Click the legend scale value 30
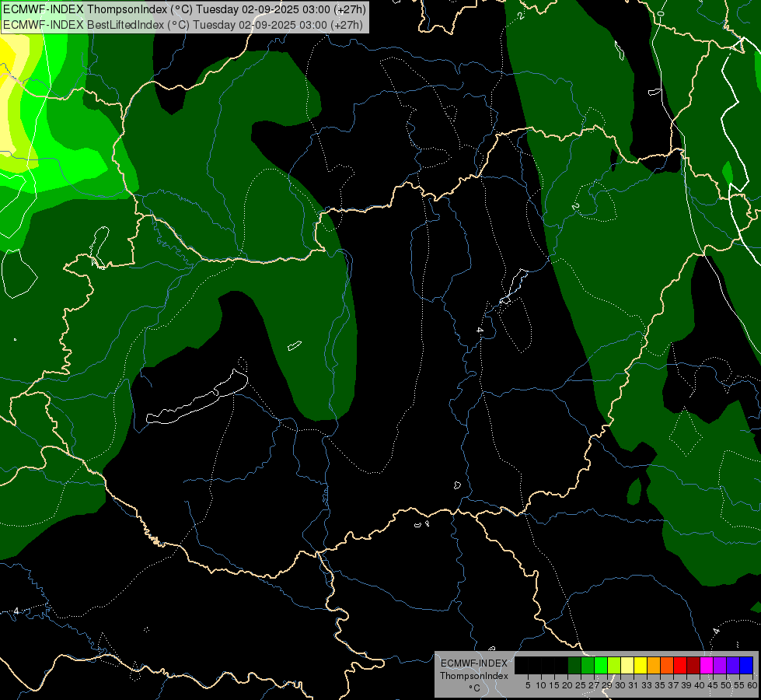 620,685
